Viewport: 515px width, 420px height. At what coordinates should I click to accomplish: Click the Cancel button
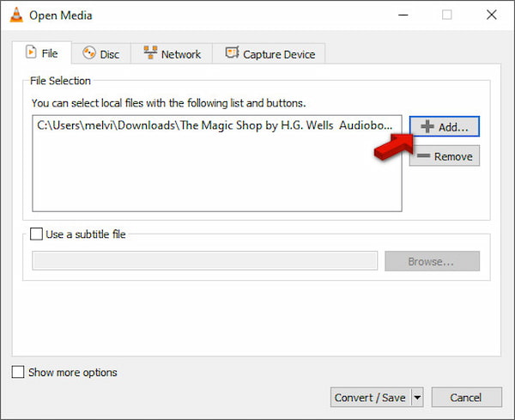pyautogui.click(x=466, y=398)
